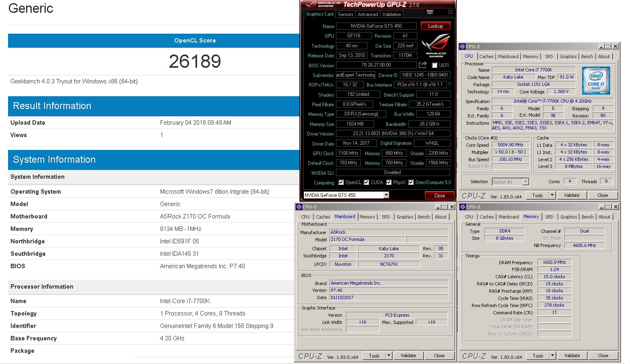Click the Bus Interface question mark icon
Screen dimensions: 625x364
pos(449,85)
